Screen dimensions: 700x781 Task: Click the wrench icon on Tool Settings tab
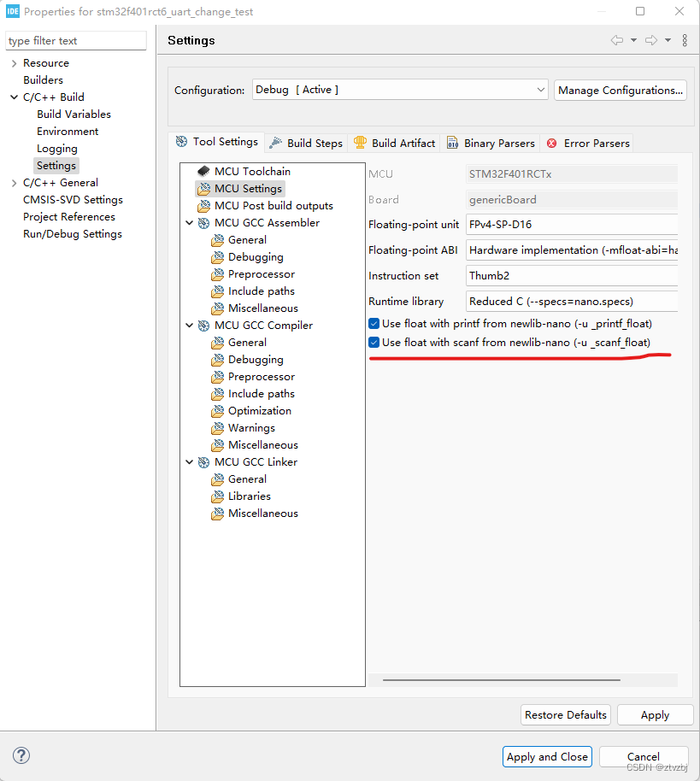click(x=180, y=143)
